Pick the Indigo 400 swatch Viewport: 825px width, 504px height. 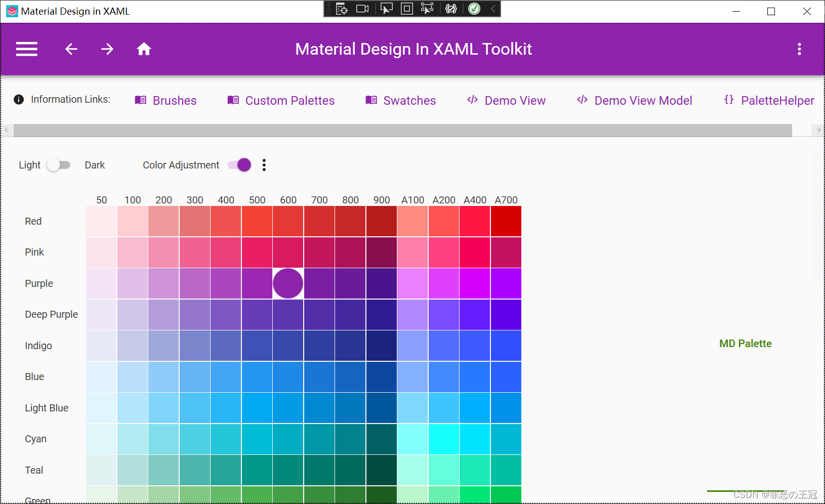point(226,346)
